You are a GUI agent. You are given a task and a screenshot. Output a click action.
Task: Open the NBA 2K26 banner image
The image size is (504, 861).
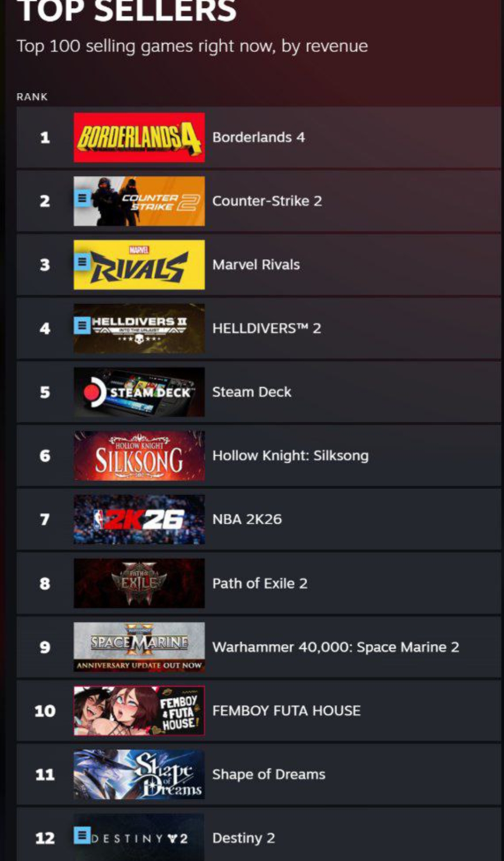[x=139, y=519]
